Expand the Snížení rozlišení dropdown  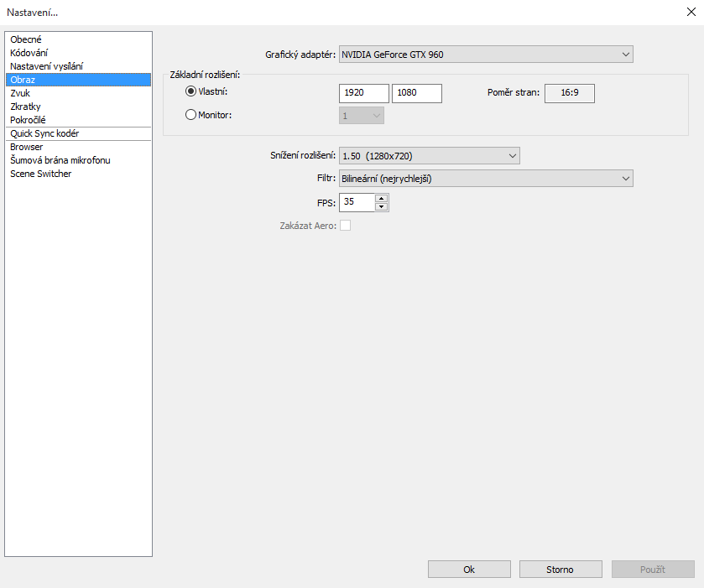(x=429, y=156)
